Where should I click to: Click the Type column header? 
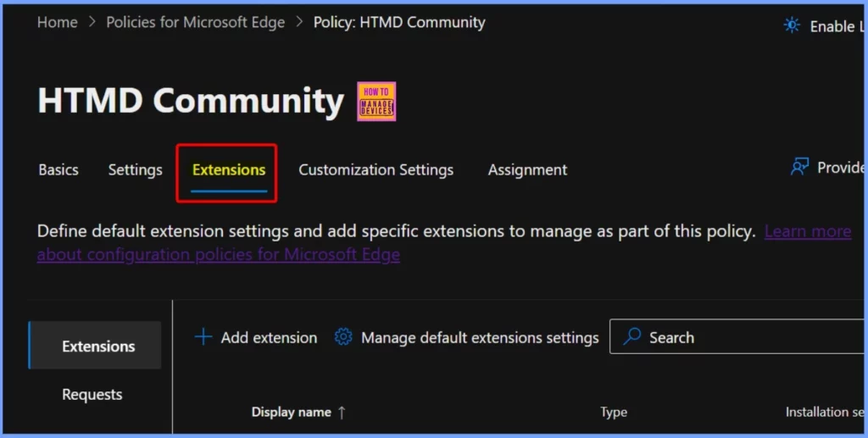pos(614,412)
